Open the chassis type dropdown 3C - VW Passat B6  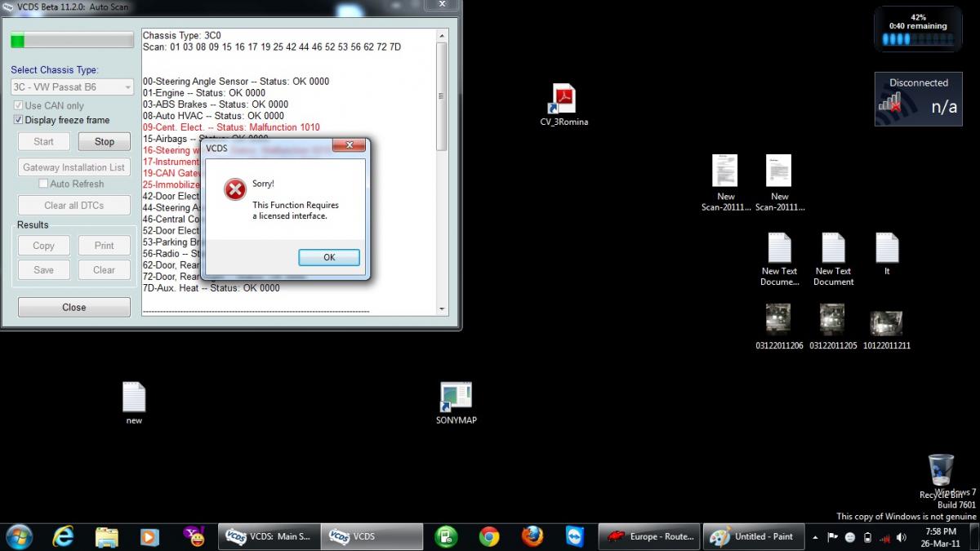coord(72,87)
